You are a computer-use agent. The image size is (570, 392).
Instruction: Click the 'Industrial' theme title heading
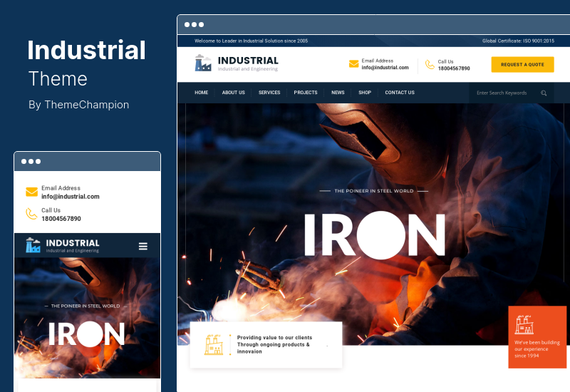point(86,50)
